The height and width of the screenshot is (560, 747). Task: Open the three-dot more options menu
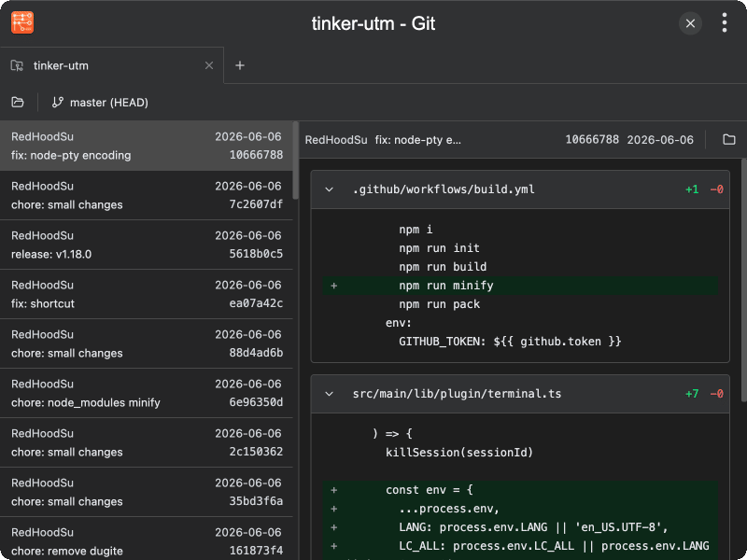tap(725, 22)
